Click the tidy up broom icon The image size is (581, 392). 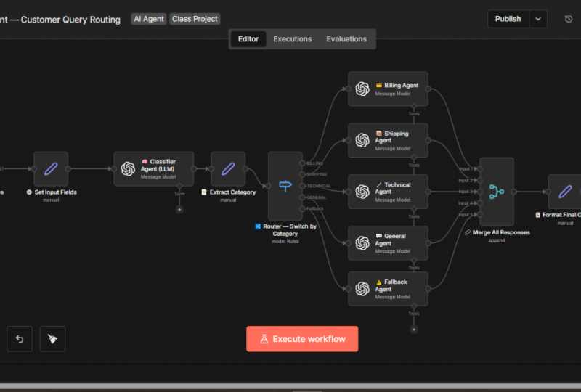[52, 339]
